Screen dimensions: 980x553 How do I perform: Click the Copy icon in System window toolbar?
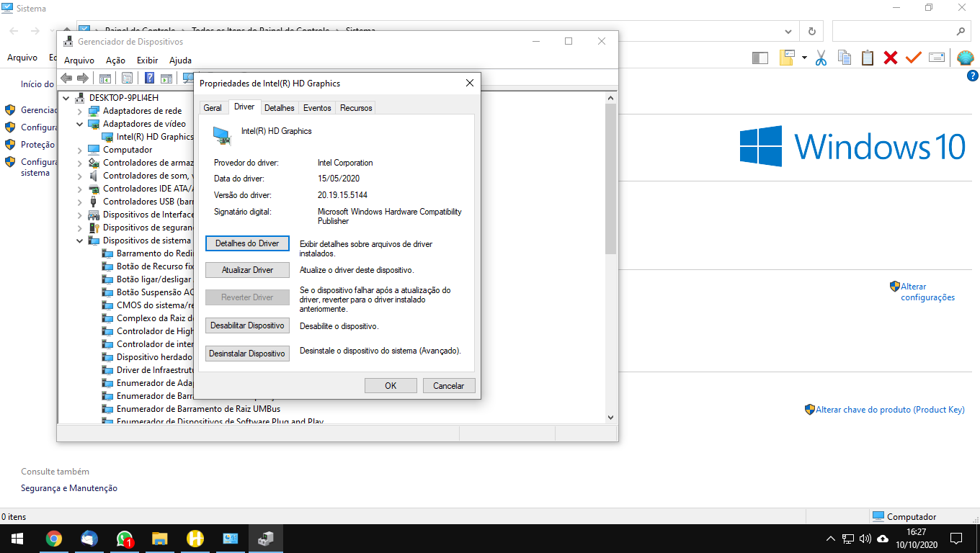pyautogui.click(x=845, y=58)
